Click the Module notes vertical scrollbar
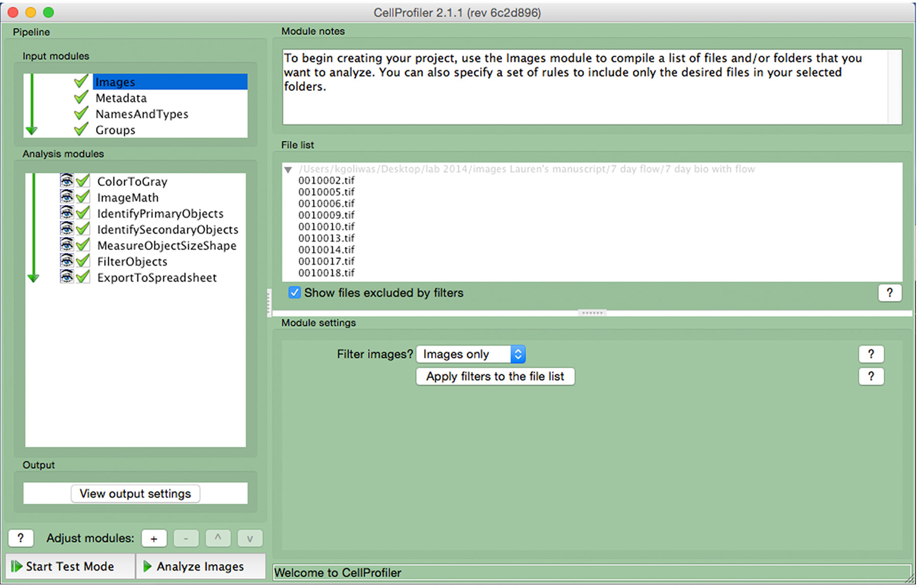Image resolution: width=919 pixels, height=588 pixels. 894,87
